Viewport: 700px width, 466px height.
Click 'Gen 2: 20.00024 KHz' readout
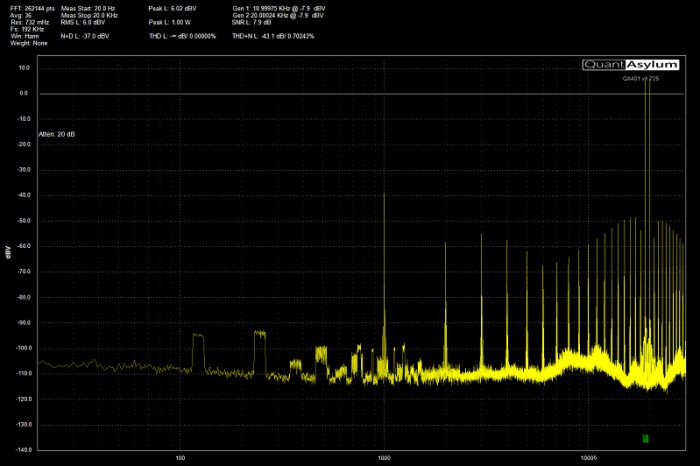click(x=278, y=16)
